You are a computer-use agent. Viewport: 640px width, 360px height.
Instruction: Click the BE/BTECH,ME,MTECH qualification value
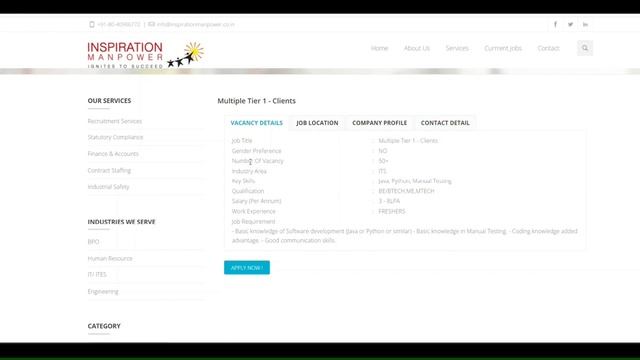click(x=407, y=191)
